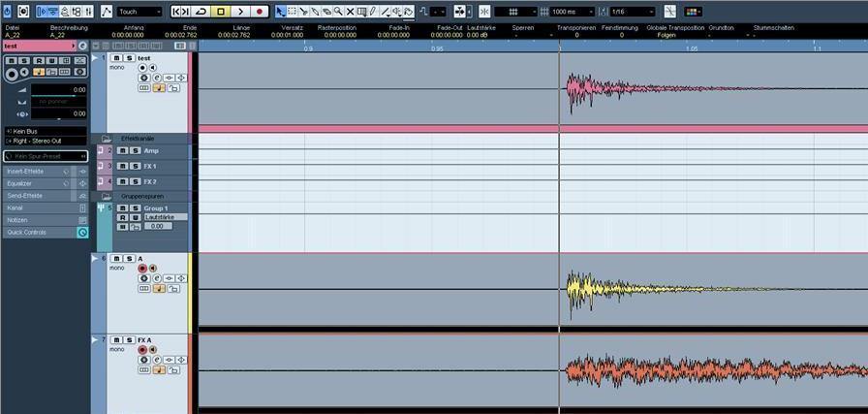Select the Zoom magnifier tool

[338, 11]
